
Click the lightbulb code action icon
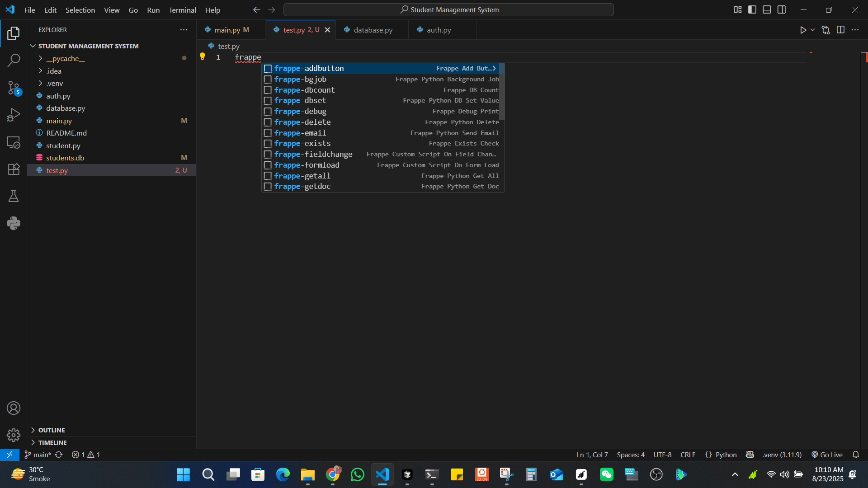coord(203,56)
